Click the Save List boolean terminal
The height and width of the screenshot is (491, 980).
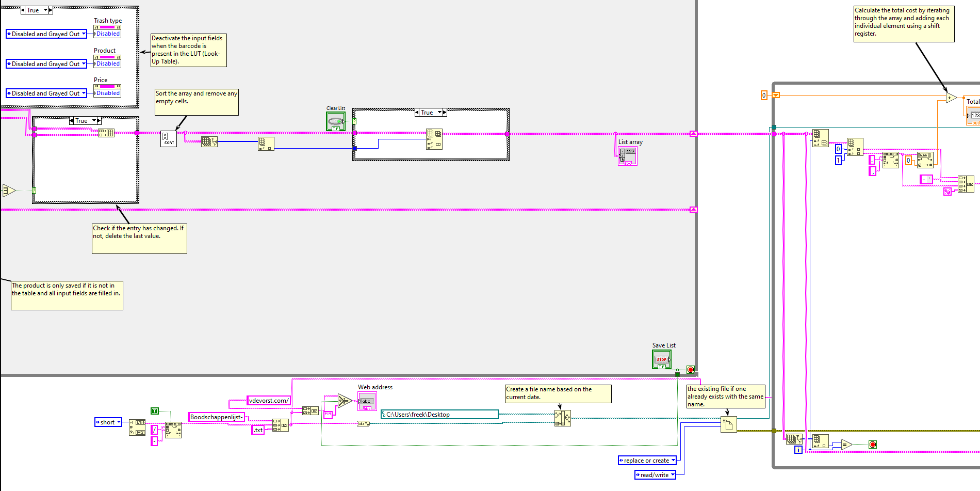click(661, 359)
